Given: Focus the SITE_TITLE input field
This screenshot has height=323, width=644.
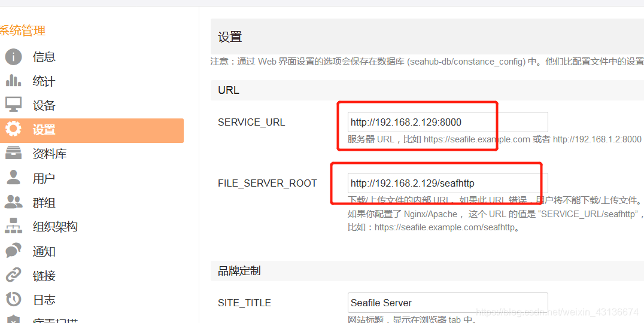Looking at the screenshot, I should pyautogui.click(x=448, y=303).
